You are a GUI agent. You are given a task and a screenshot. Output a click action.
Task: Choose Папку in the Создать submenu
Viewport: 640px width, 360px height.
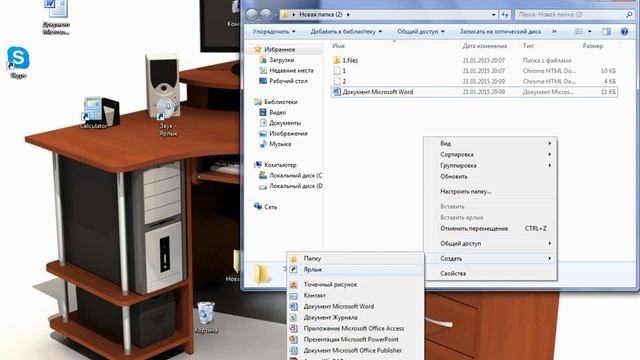[355, 258]
